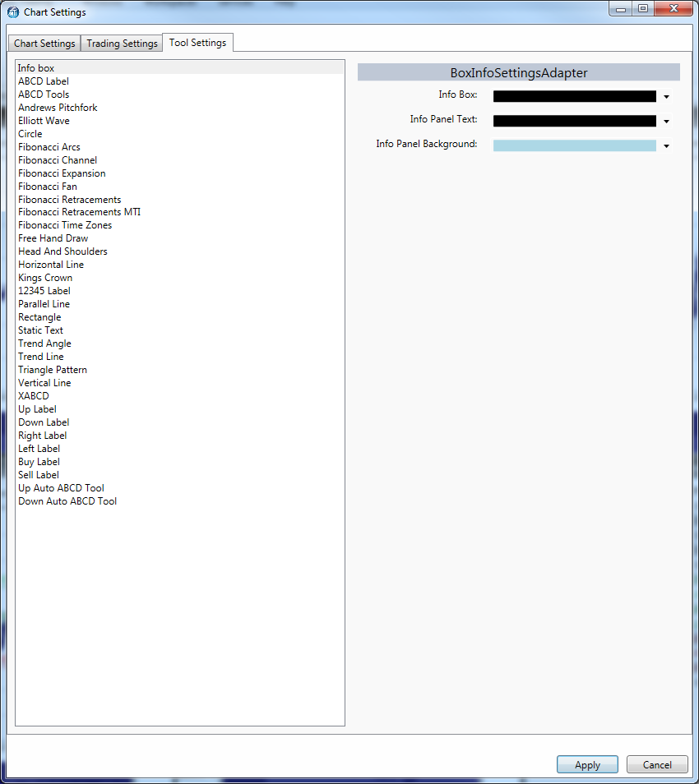Select Free Hand Draw tool entry
Screen dimensions: 699x784
point(180,238)
